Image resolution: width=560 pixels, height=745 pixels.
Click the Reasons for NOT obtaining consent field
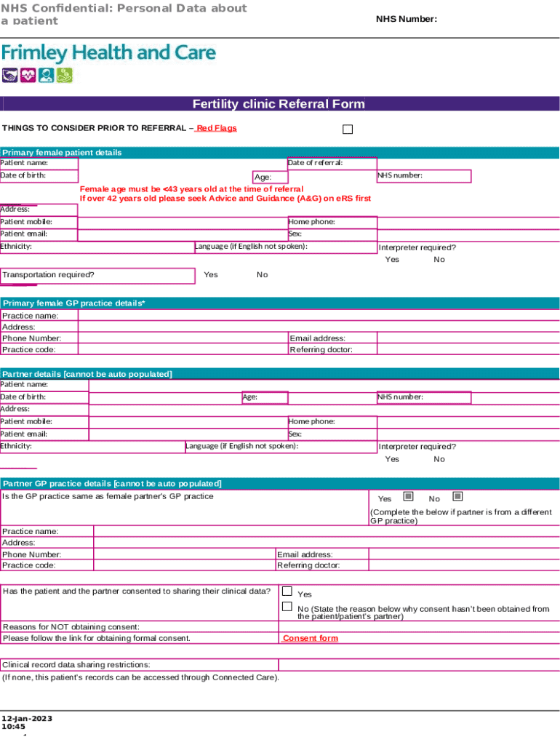[x=419, y=626]
